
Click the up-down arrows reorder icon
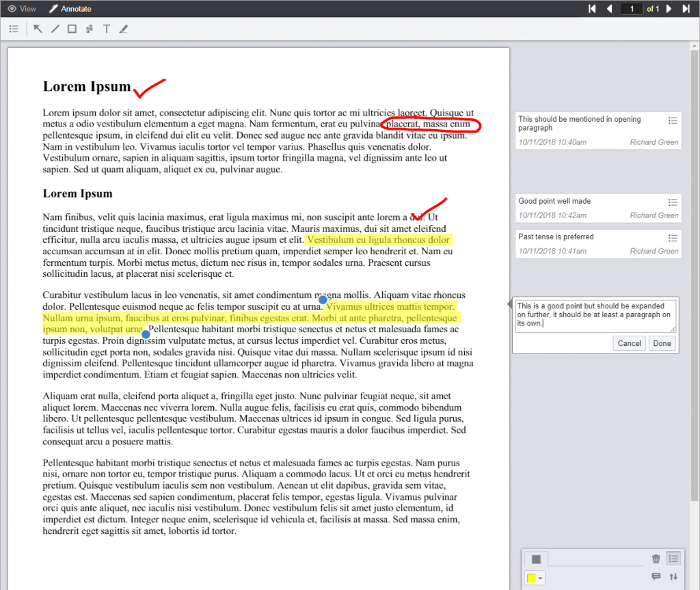coord(673,576)
